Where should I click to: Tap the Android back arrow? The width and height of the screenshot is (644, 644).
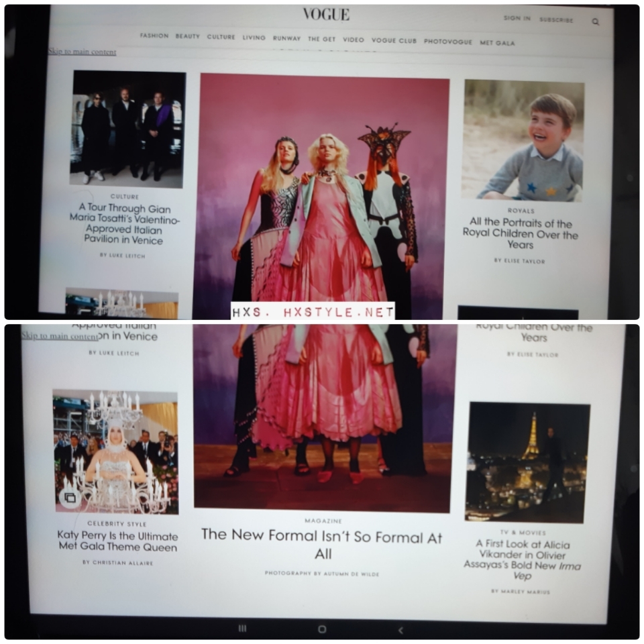(400, 629)
